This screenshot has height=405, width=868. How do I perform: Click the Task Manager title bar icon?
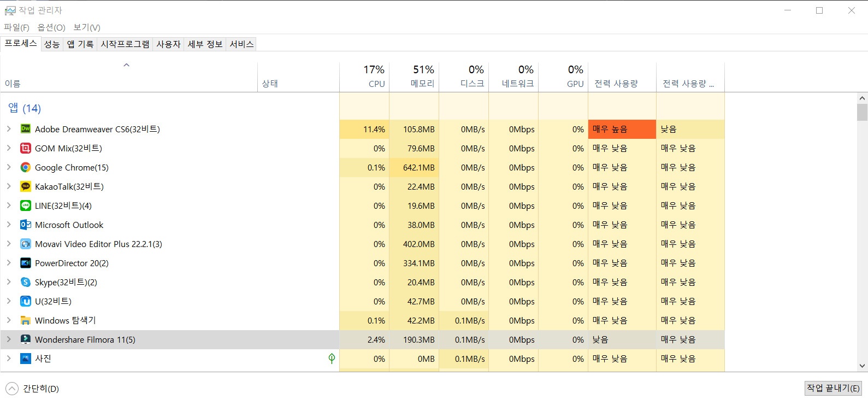click(x=10, y=10)
